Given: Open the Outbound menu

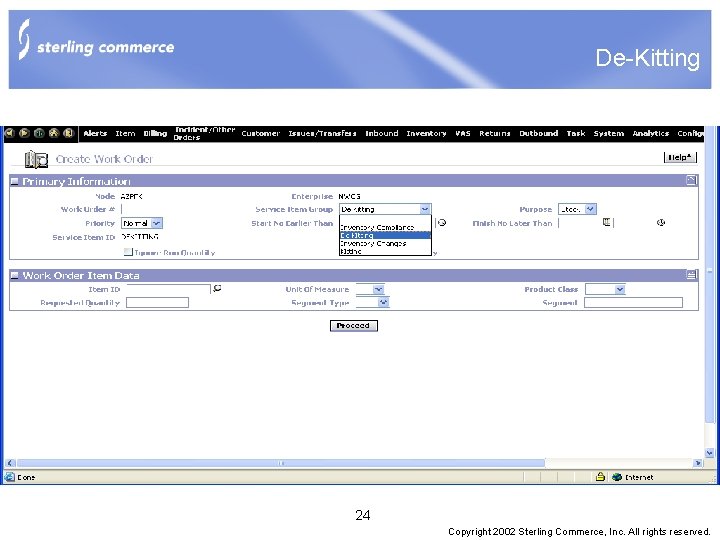Looking at the screenshot, I should [539, 133].
